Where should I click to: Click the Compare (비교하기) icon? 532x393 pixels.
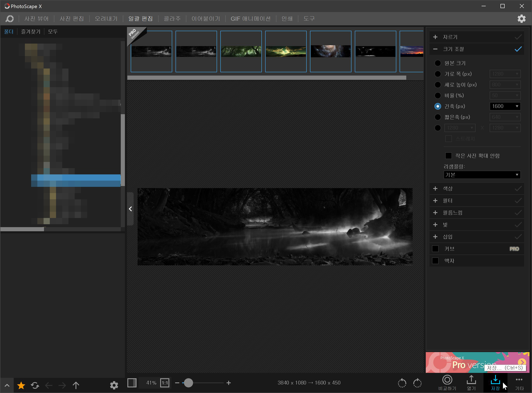pos(447,380)
